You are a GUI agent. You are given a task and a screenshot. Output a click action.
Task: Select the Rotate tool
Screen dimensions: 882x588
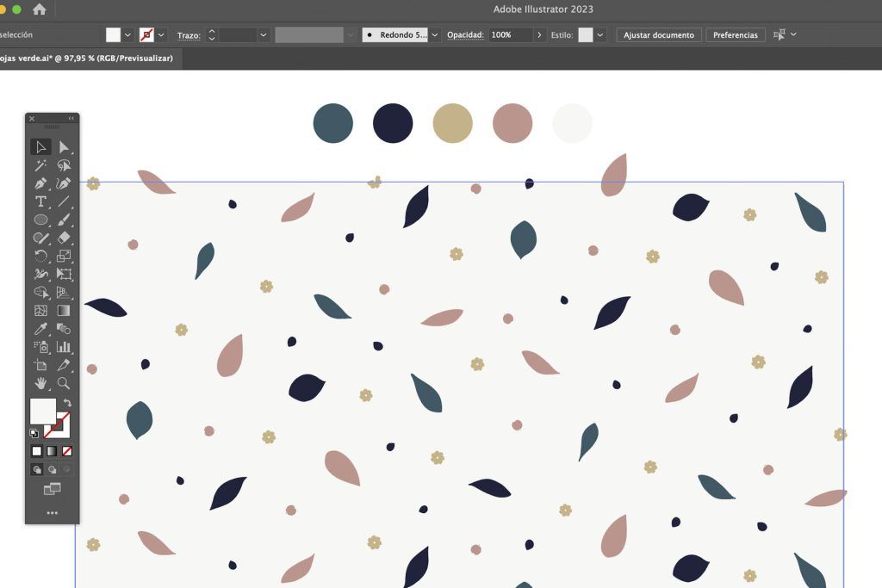pyautogui.click(x=40, y=256)
